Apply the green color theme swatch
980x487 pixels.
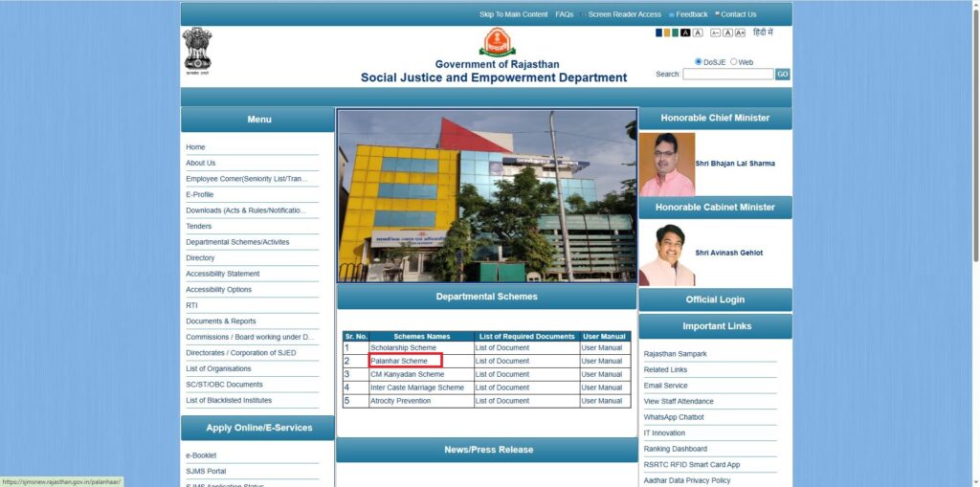pos(676,33)
